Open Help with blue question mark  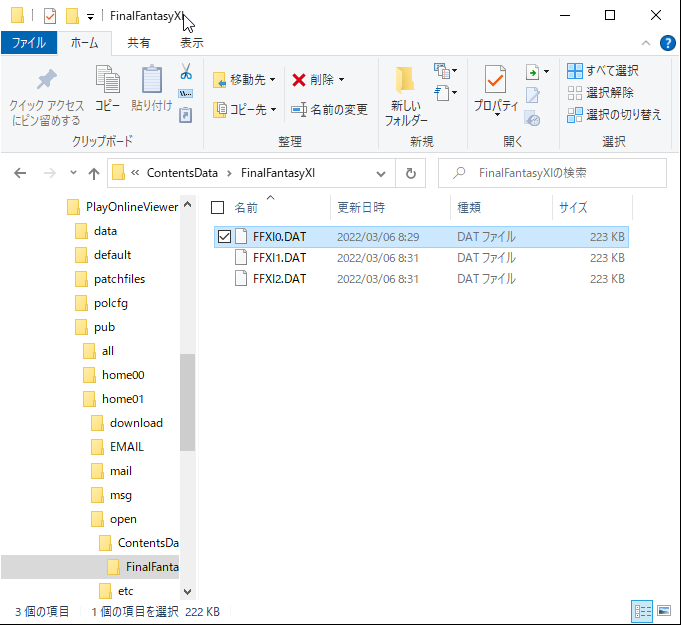pyautogui.click(x=668, y=43)
